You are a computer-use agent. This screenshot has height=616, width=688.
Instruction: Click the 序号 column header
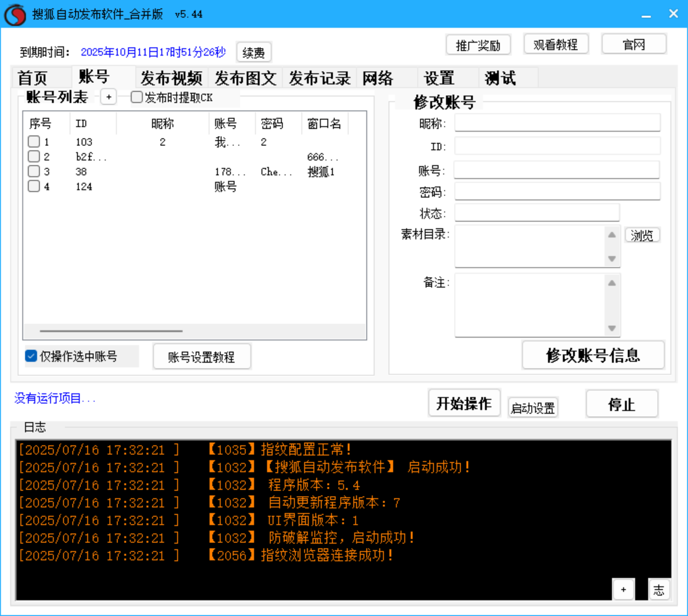click(46, 123)
